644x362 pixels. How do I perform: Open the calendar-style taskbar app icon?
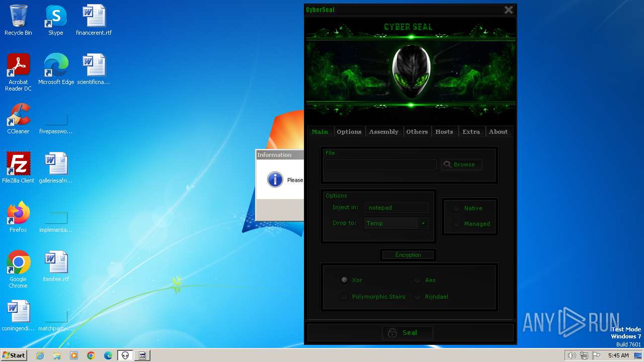[142, 355]
